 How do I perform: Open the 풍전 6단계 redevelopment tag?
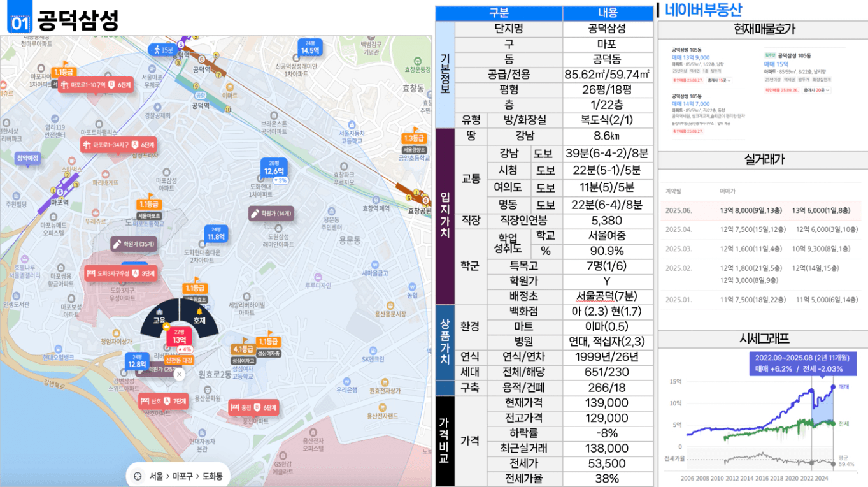click(254, 407)
